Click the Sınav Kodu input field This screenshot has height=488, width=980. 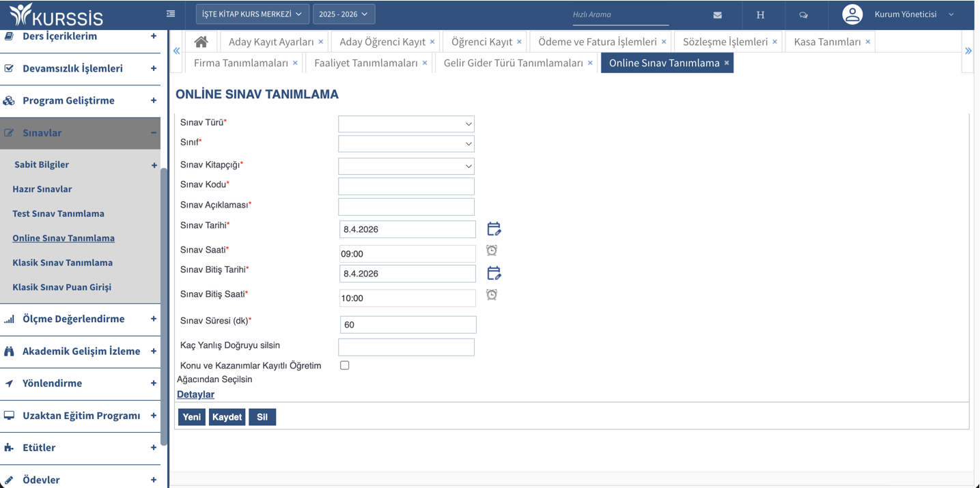coord(406,186)
